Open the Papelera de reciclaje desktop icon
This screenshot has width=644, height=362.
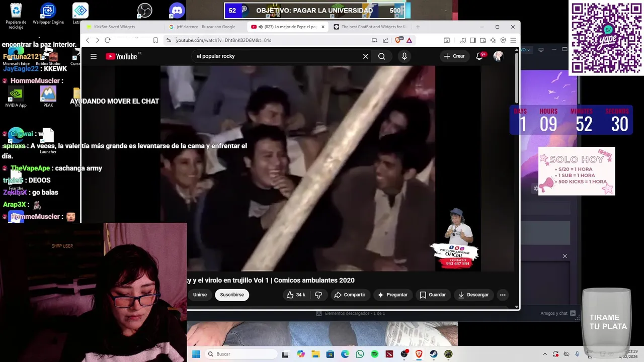(x=16, y=15)
